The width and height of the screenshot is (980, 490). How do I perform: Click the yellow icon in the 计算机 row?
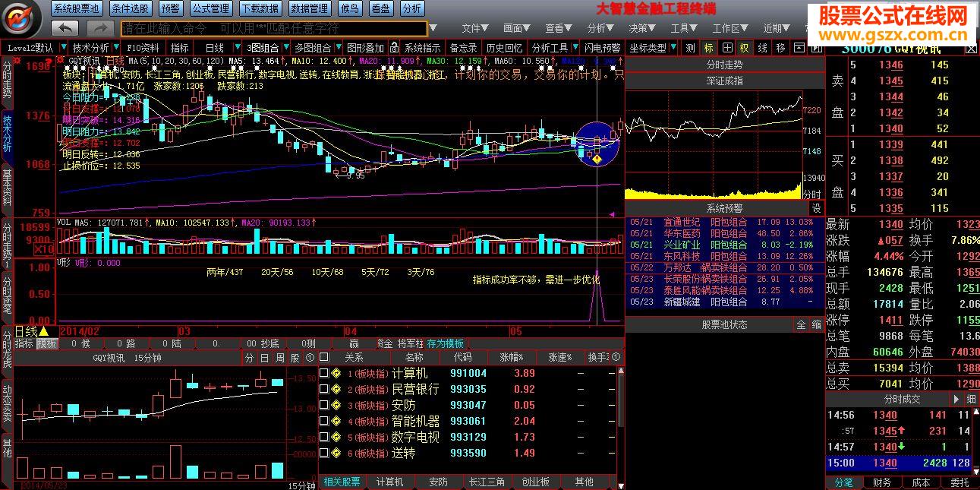[336, 373]
